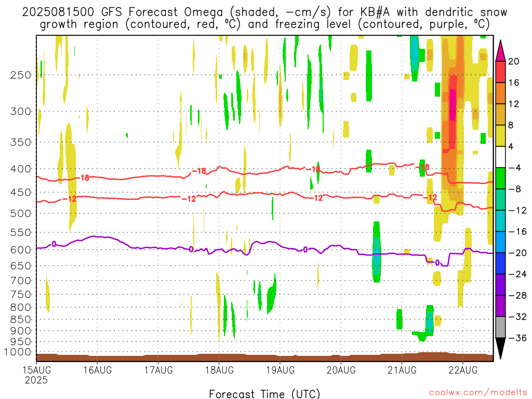Click the color bar value label -24

[x=517, y=274]
